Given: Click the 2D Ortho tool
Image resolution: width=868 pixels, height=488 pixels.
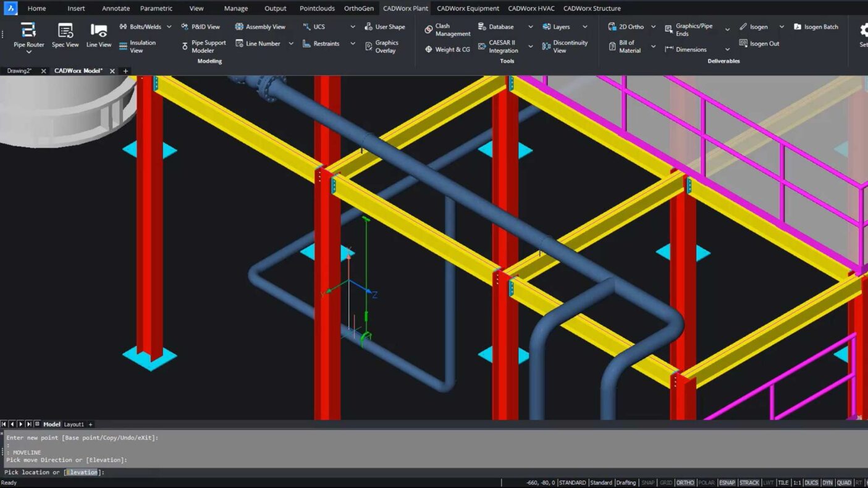Looking at the screenshot, I should 625,27.
